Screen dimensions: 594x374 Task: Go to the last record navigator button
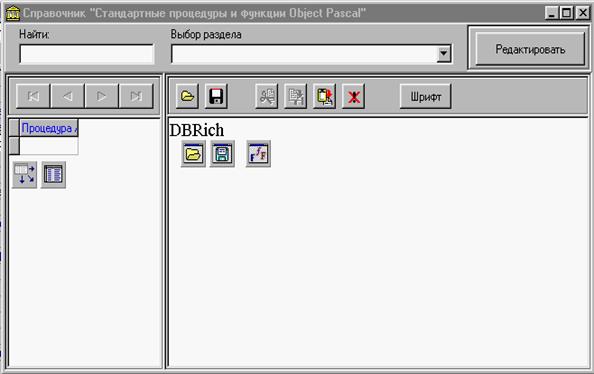point(136,96)
